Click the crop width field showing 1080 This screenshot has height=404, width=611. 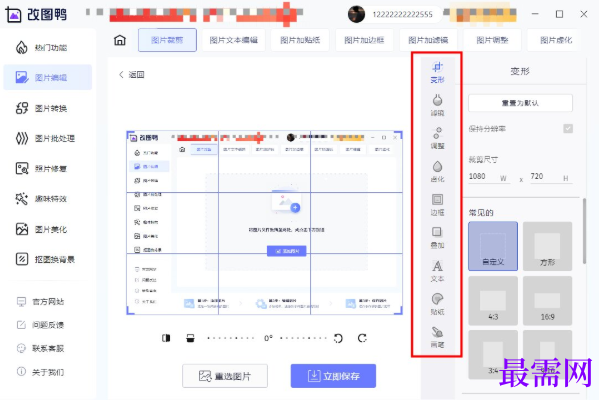(x=489, y=177)
